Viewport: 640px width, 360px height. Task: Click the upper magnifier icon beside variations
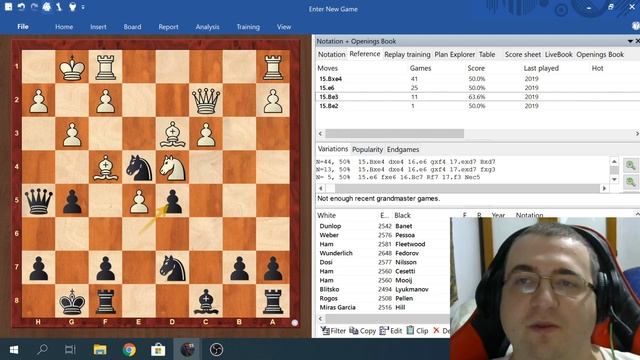(631, 165)
